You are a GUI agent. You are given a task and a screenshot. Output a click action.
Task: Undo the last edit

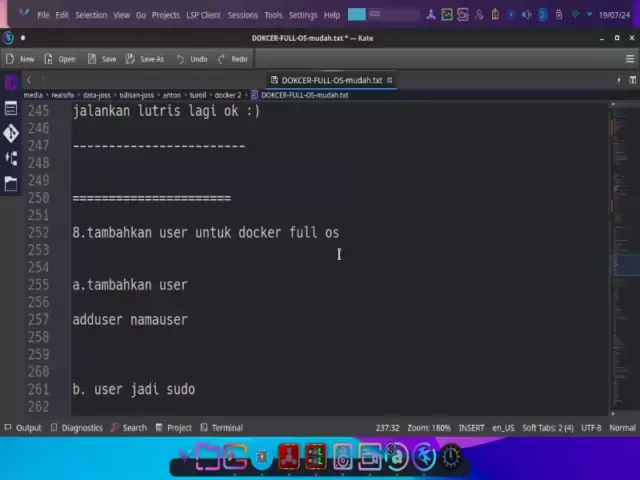pyautogui.click(x=191, y=59)
